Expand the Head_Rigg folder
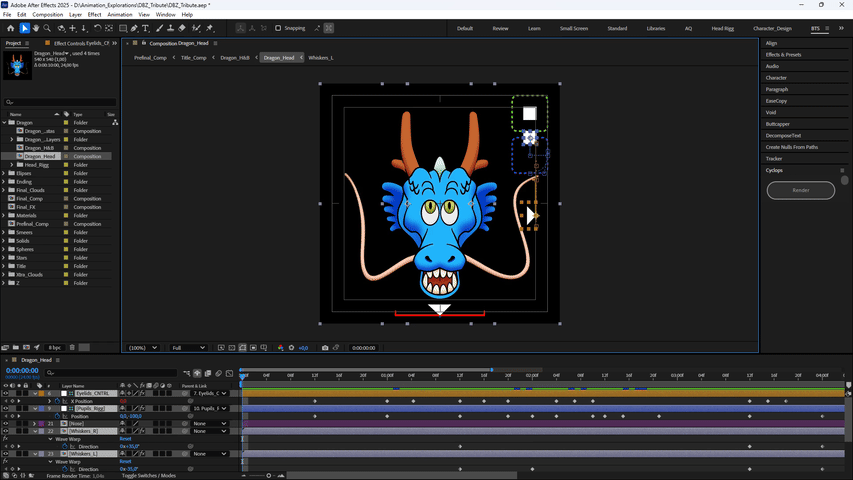Viewport: 853px width, 480px height. (x=11, y=164)
